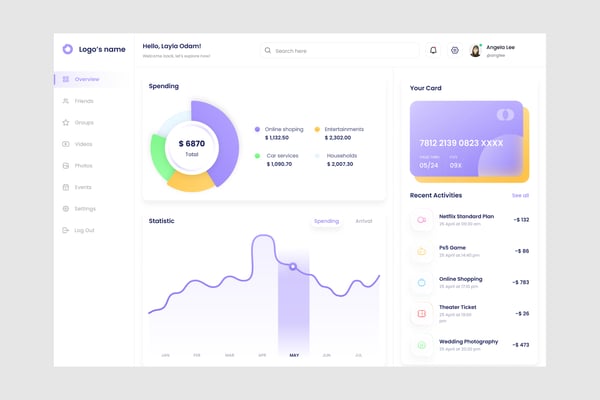The height and width of the screenshot is (400, 600).
Task: Click the Angela Lee username text
Action: click(x=501, y=47)
